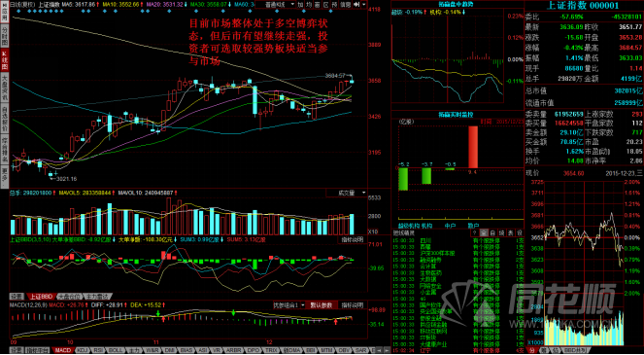Click the 指标说明 button in MACD panel
The height and width of the screenshot is (355, 644).
pos(353,305)
